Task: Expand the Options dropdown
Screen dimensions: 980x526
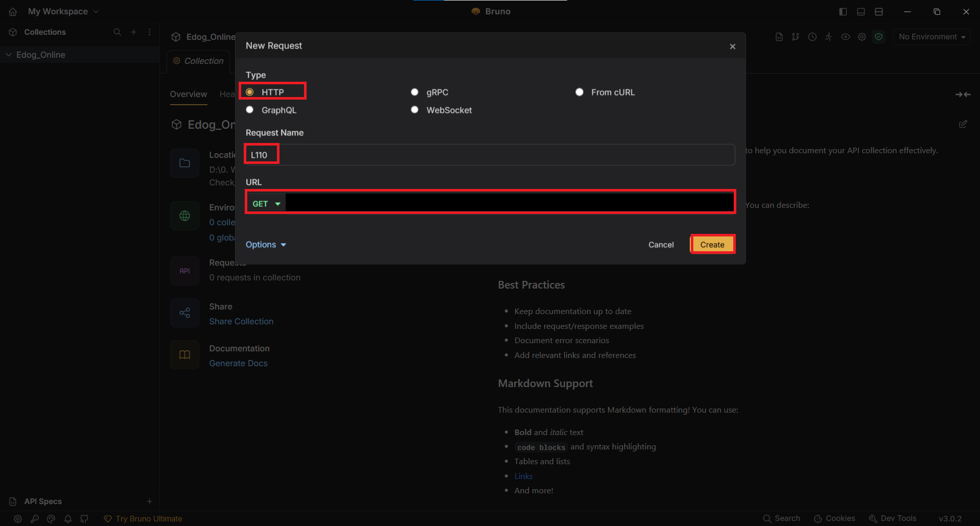Action: tap(266, 245)
